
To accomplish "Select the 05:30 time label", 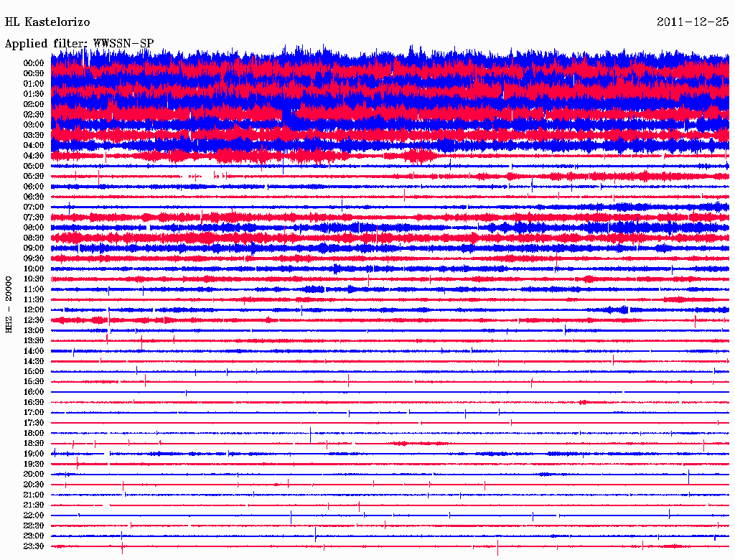I will pos(34,177).
